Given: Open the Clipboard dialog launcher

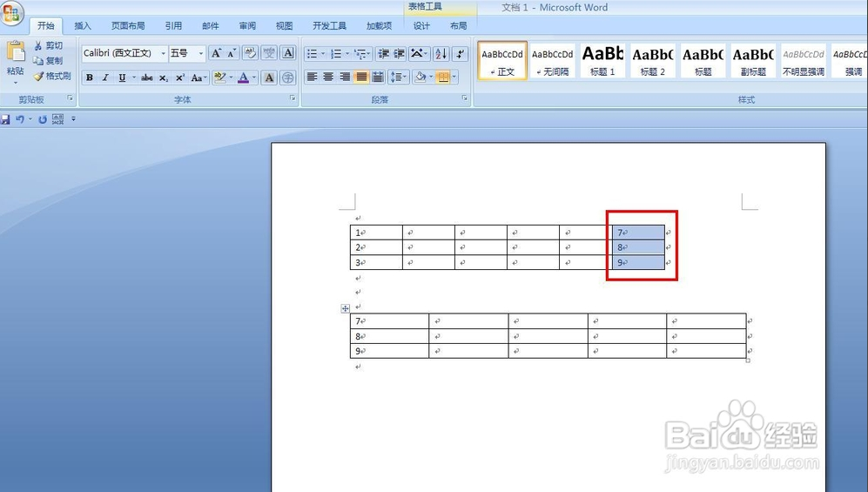Looking at the screenshot, I should point(71,98).
